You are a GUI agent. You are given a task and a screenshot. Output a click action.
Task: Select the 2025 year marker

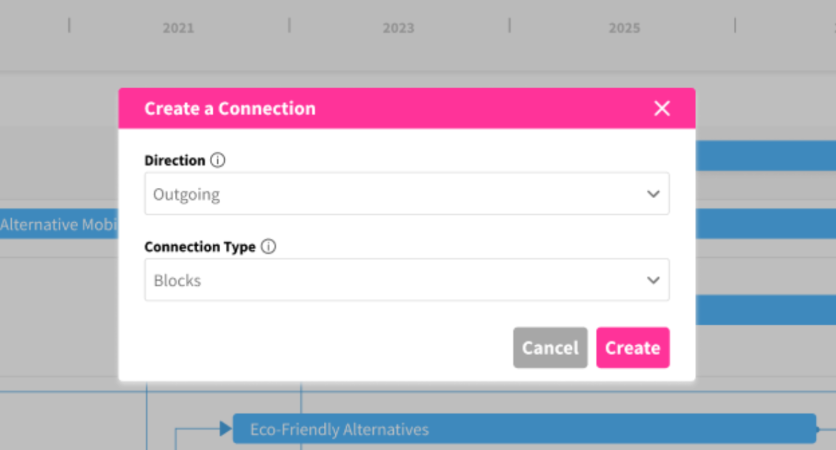click(x=624, y=28)
